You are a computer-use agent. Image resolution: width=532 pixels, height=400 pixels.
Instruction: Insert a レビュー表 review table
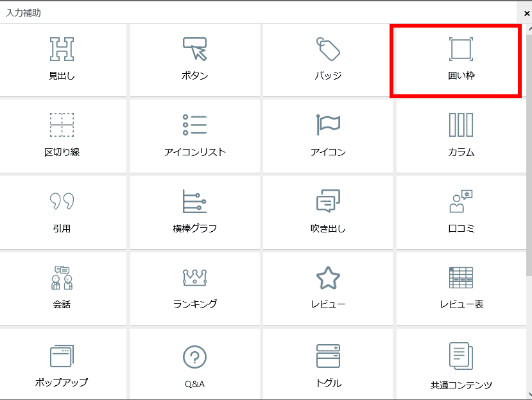point(460,277)
